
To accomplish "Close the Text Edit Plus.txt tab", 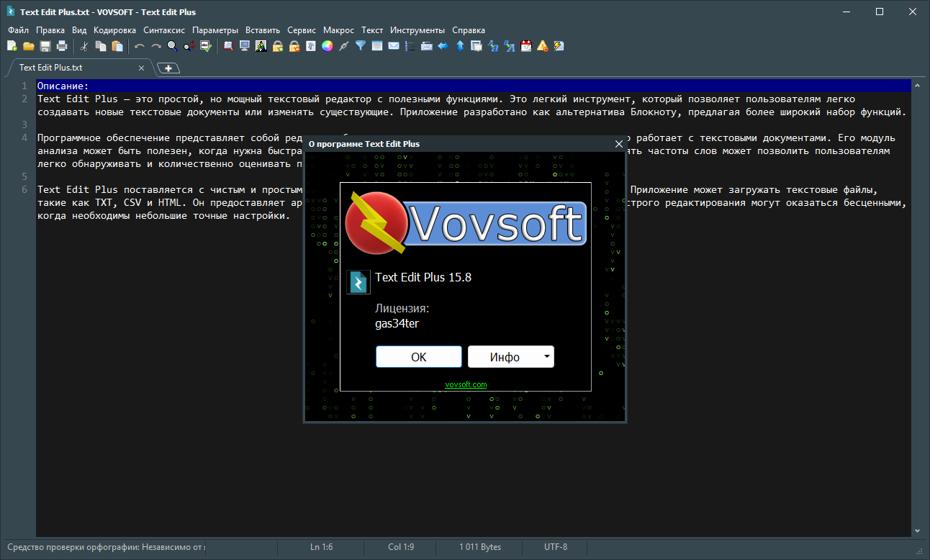I will pos(142,68).
